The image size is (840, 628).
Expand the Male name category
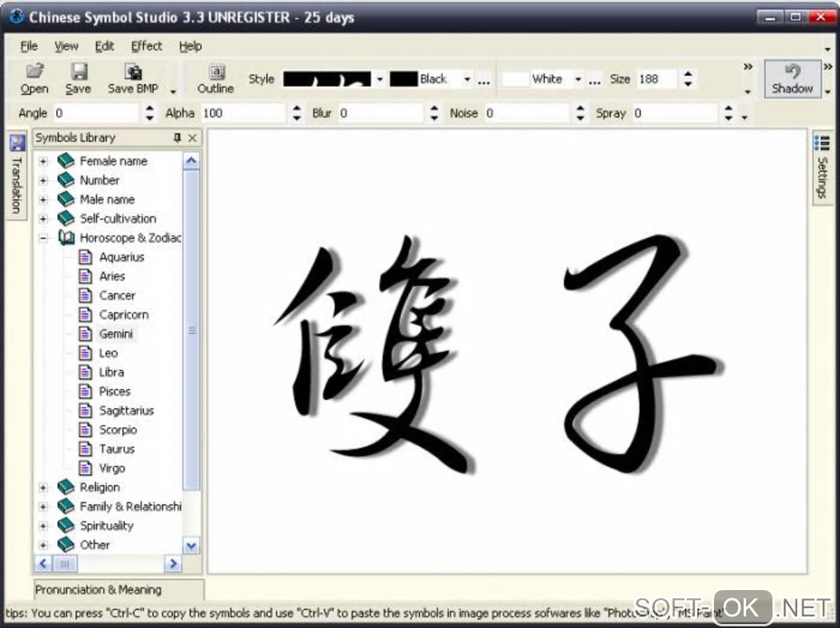click(x=44, y=199)
